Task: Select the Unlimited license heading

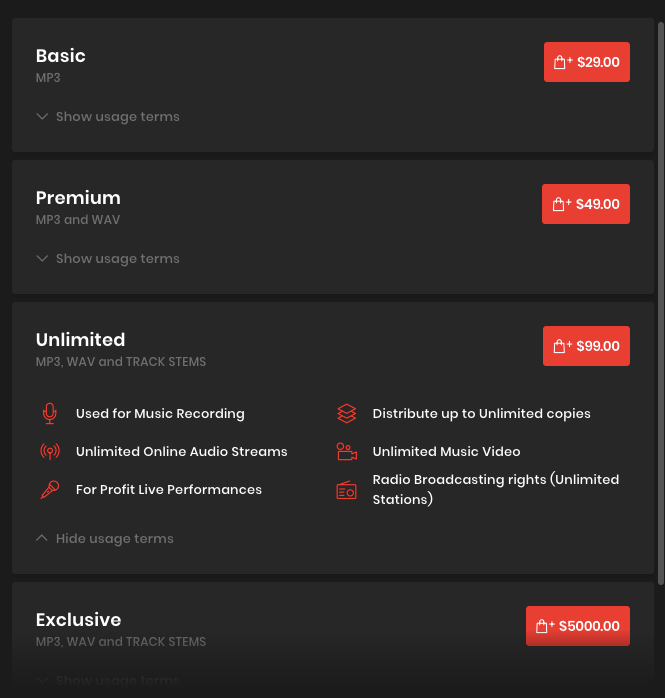Action: [80, 340]
